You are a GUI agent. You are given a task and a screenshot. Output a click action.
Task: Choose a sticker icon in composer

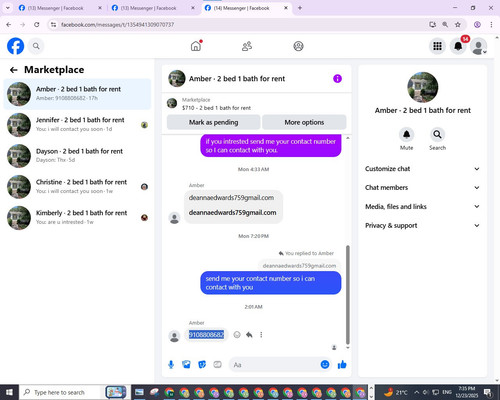202,365
